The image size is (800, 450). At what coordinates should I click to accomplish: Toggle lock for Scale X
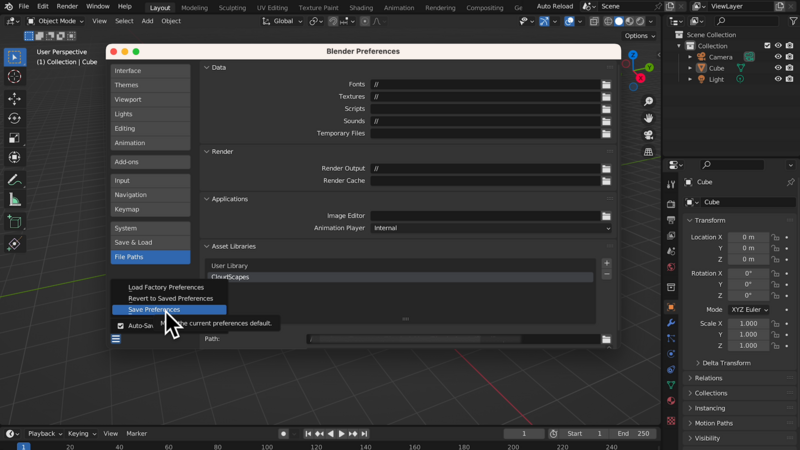coord(776,323)
